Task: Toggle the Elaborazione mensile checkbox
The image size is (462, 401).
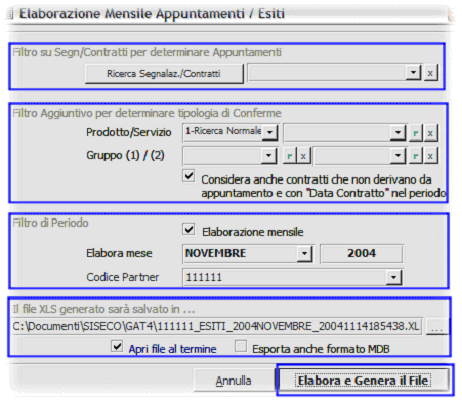Action: click(189, 230)
